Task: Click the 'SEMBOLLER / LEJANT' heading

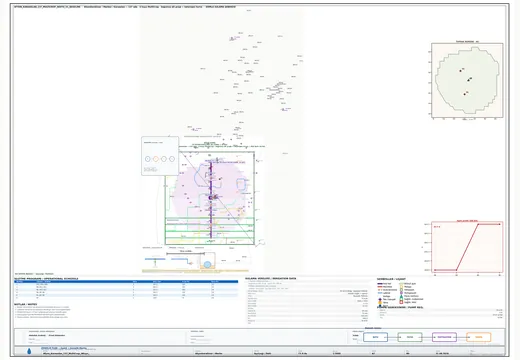Action: (391, 279)
